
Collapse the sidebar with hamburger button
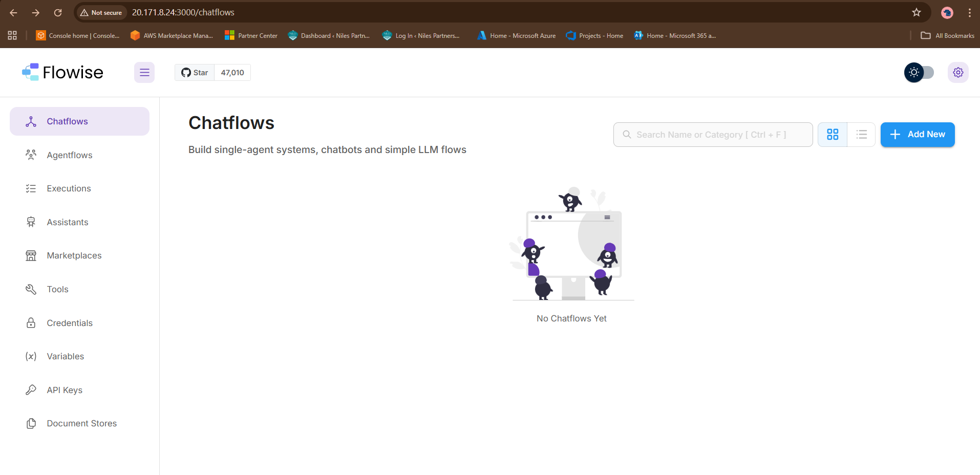[144, 73]
